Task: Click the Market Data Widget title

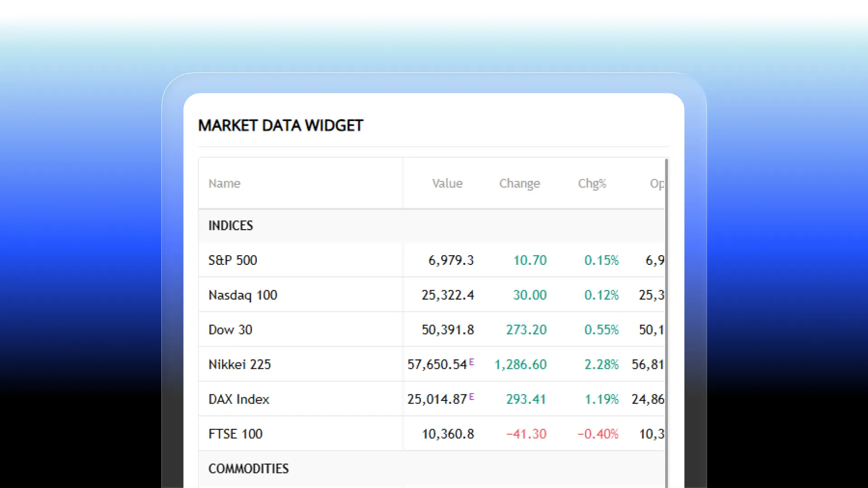Action: (280, 126)
